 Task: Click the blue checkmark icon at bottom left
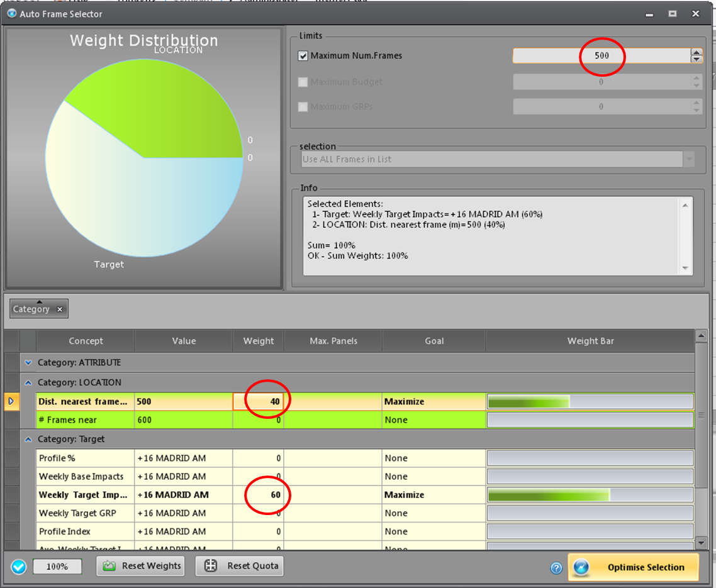pyautogui.click(x=19, y=567)
